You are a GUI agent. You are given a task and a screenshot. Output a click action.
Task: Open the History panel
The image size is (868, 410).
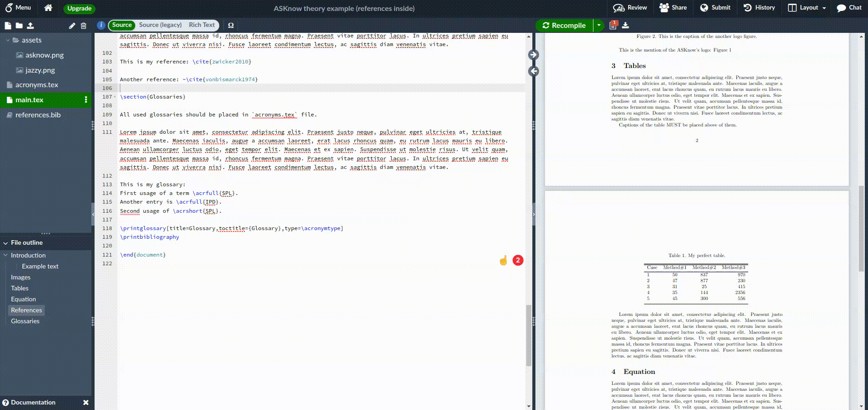click(x=759, y=8)
